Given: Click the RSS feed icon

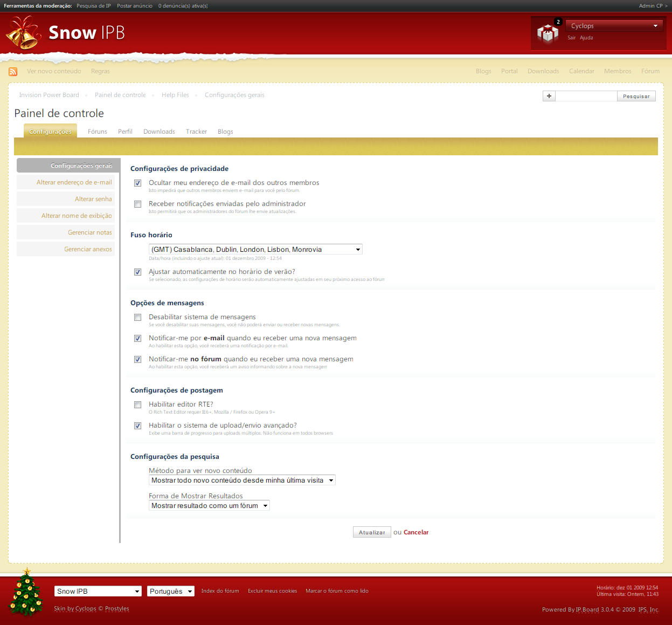Looking at the screenshot, I should (13, 72).
